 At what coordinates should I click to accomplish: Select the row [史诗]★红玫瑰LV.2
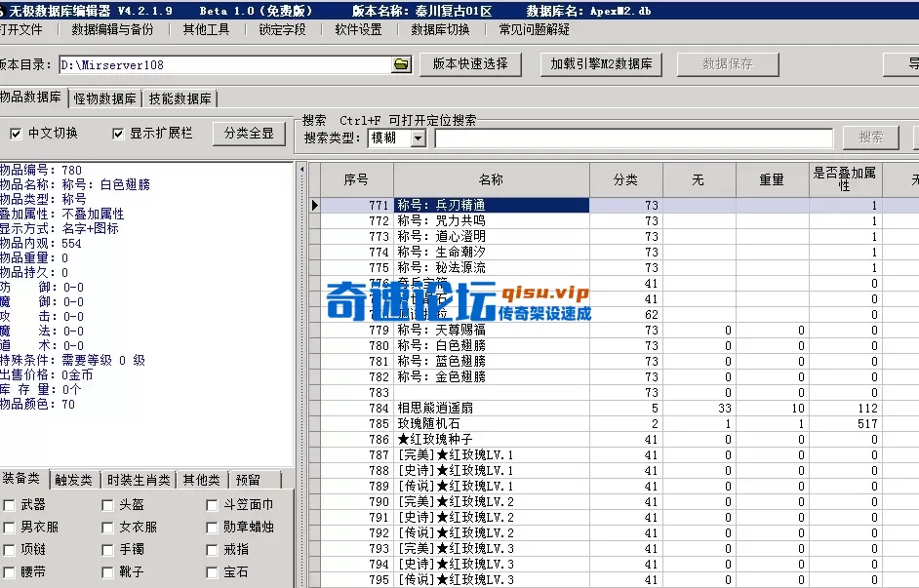coord(614,517)
